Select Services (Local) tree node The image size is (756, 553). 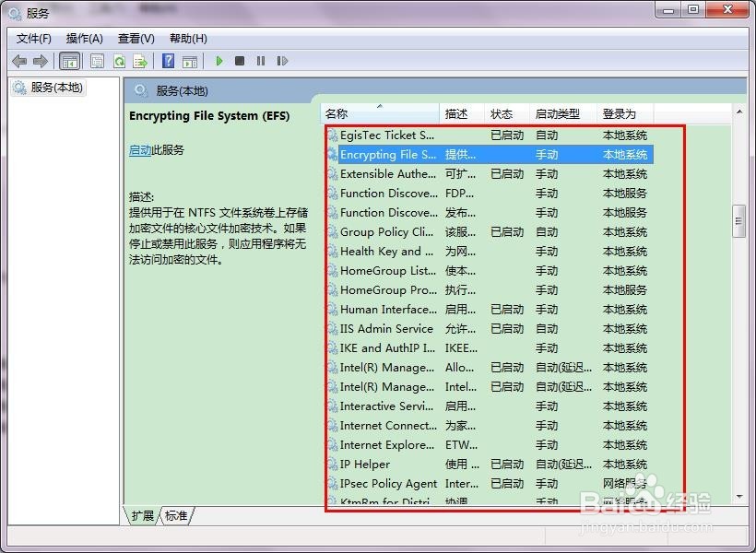pyautogui.click(x=48, y=88)
